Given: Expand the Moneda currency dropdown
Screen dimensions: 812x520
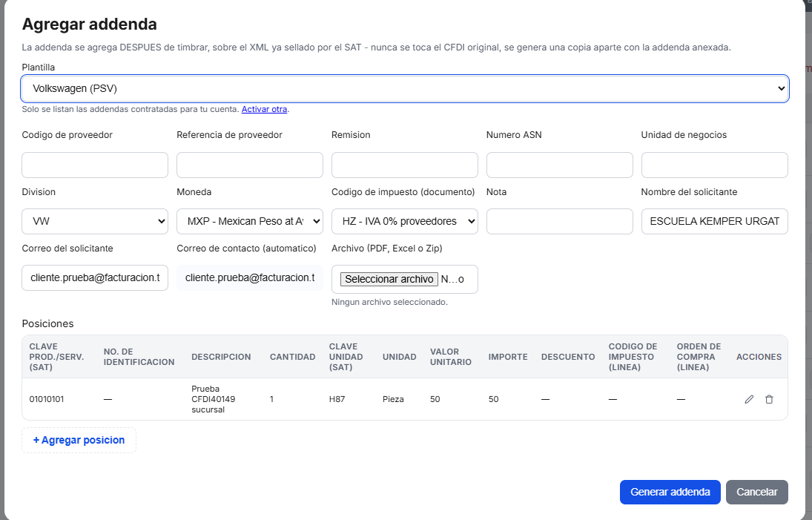Looking at the screenshot, I should pos(250,222).
